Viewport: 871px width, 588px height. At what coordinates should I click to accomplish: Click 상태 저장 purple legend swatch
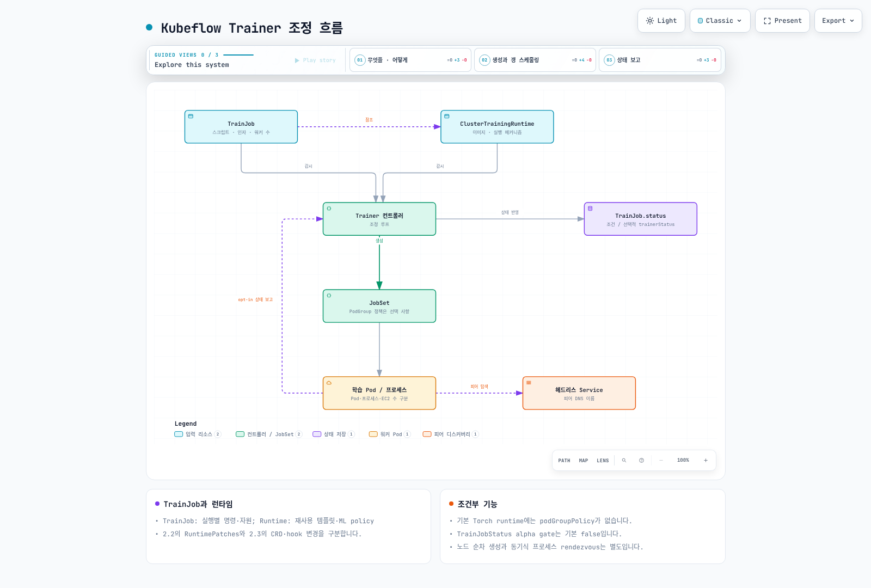tap(317, 434)
